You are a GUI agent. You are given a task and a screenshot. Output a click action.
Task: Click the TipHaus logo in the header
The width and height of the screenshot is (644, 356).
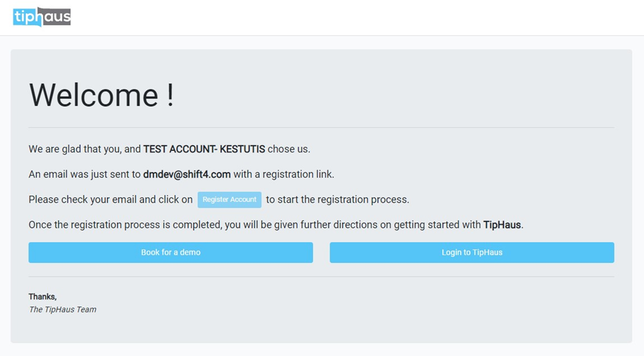[x=42, y=17]
